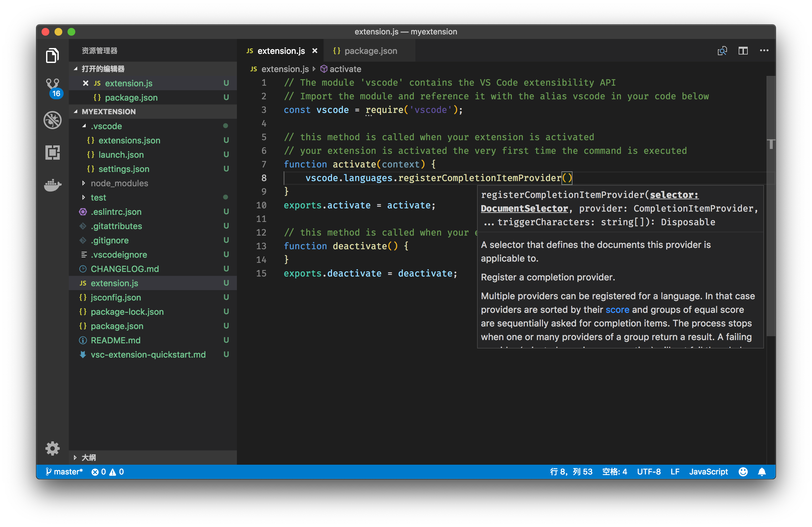Expand the 大纲 outline section

88,458
